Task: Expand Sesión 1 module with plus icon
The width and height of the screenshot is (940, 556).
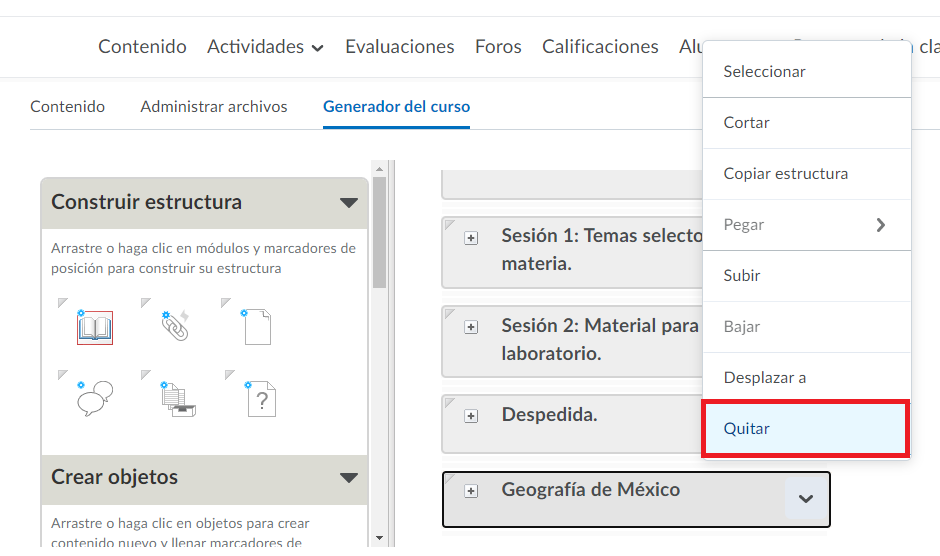Action: pyautogui.click(x=471, y=238)
